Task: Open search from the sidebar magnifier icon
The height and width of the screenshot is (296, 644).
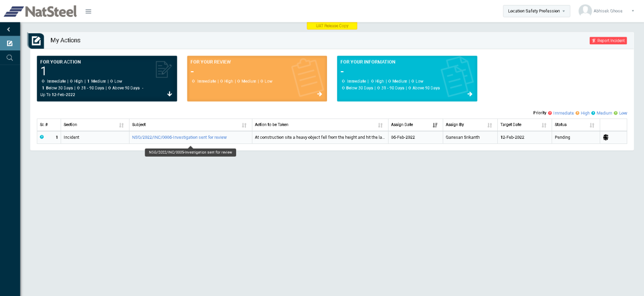Action: [x=10, y=57]
